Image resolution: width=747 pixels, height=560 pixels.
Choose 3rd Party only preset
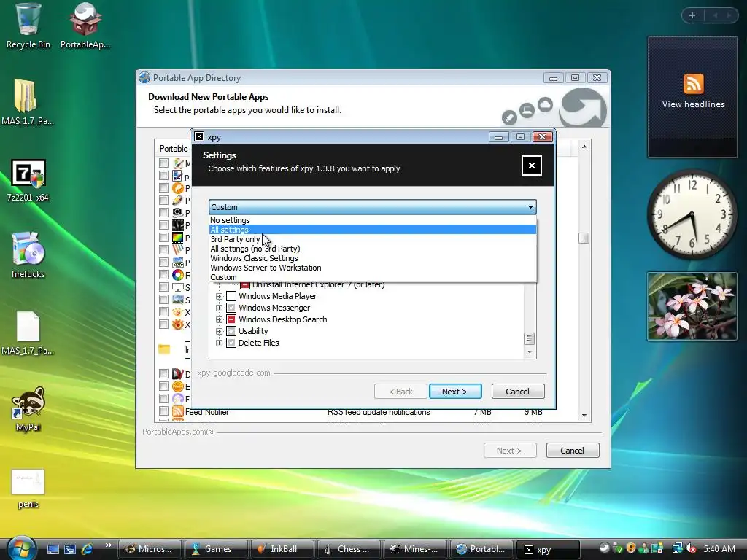(x=373, y=239)
